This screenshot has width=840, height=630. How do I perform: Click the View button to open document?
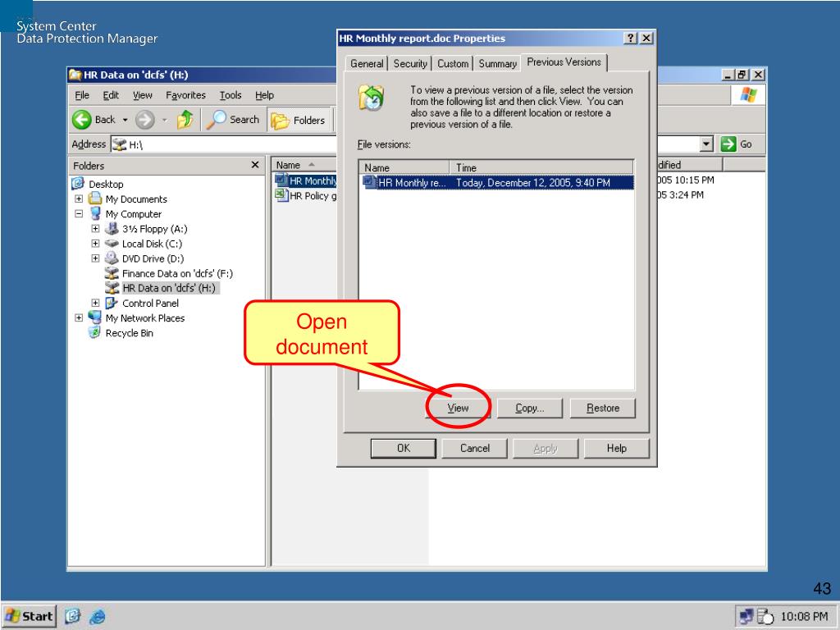coord(458,408)
